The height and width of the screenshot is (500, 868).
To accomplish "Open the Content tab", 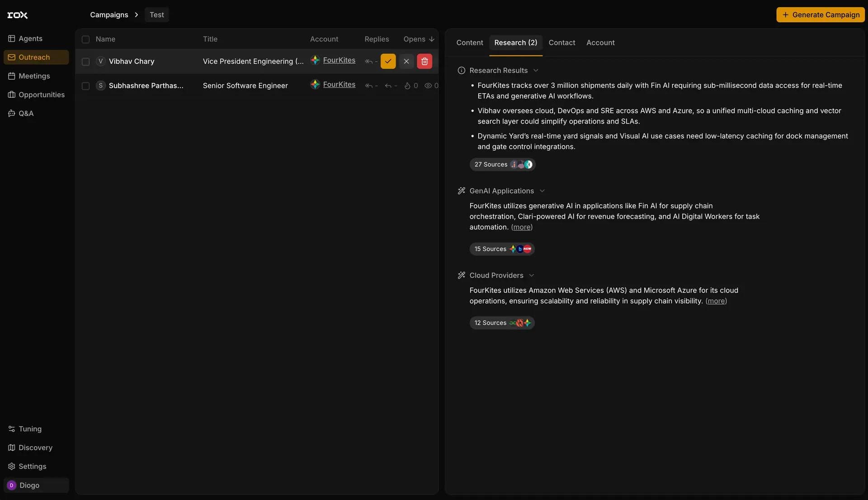I will tap(469, 43).
